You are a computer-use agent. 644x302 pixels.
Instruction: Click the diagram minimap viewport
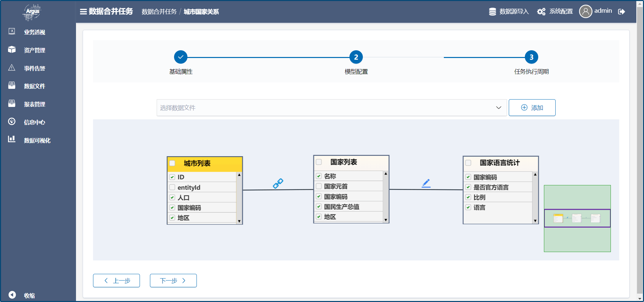point(577,218)
